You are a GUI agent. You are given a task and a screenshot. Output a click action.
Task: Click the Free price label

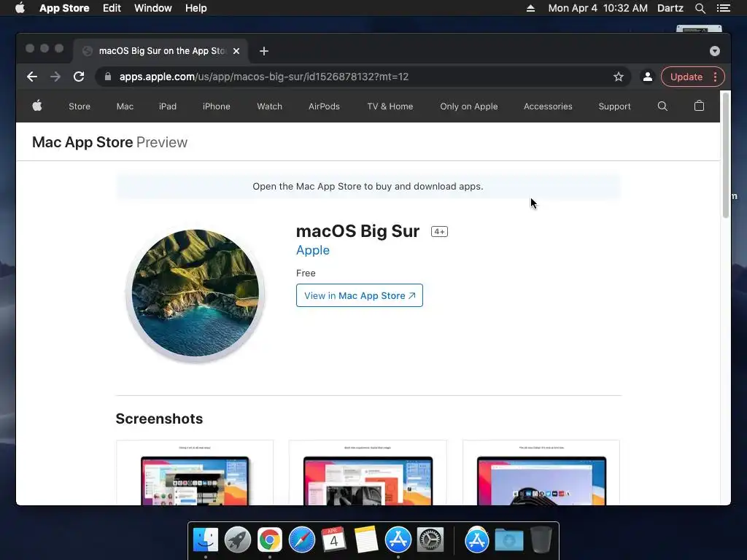306,273
